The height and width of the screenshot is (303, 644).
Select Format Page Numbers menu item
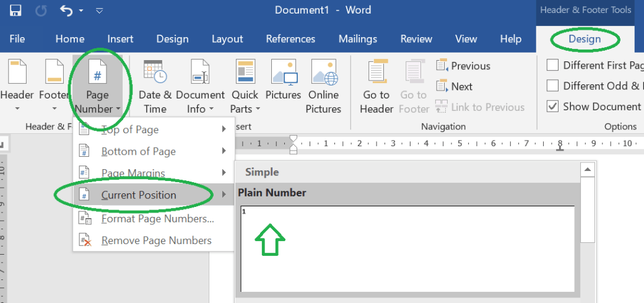[x=157, y=219]
